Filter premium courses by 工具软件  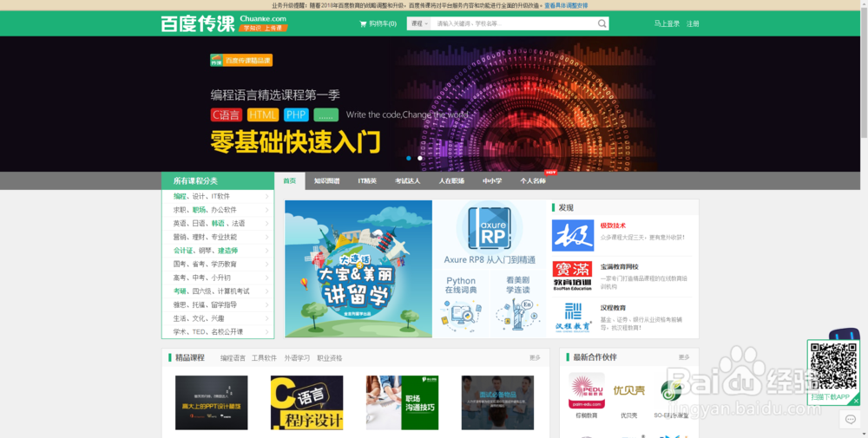pos(264,358)
